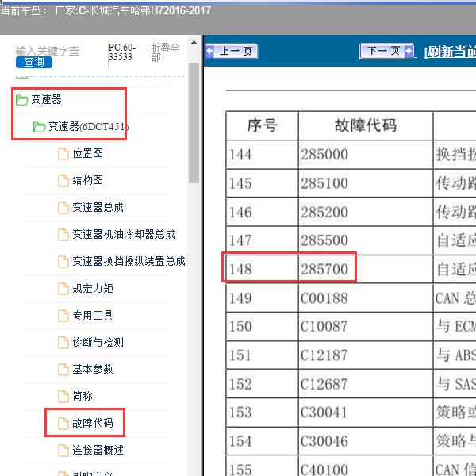Select sequence number cell 150
Viewport: 476px width, 476px height.
pos(262,327)
